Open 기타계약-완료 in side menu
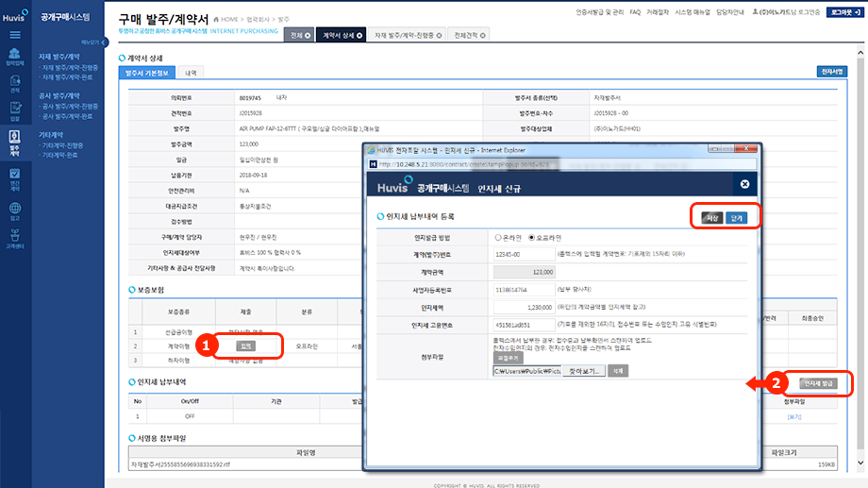Image resolution: width=868 pixels, height=488 pixels. tap(59, 155)
